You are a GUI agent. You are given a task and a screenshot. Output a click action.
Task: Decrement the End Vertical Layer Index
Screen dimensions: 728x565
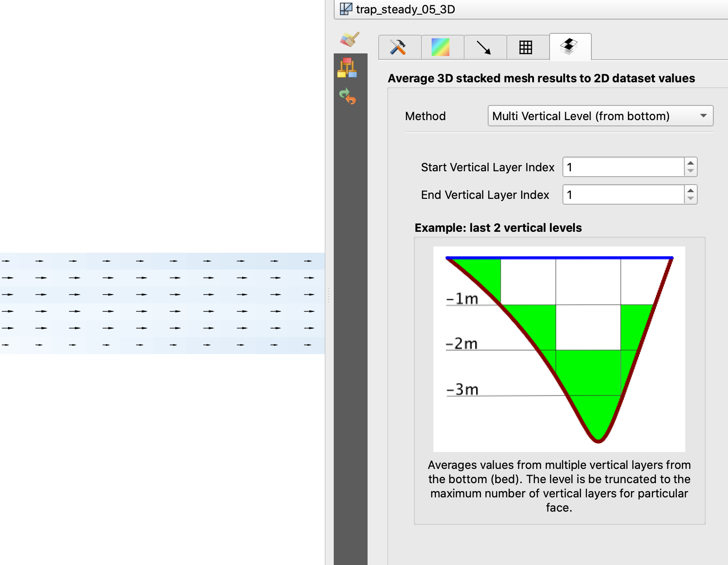[x=690, y=199]
